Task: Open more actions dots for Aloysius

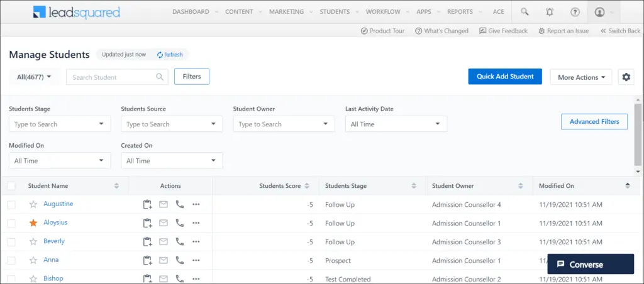Action: point(196,223)
